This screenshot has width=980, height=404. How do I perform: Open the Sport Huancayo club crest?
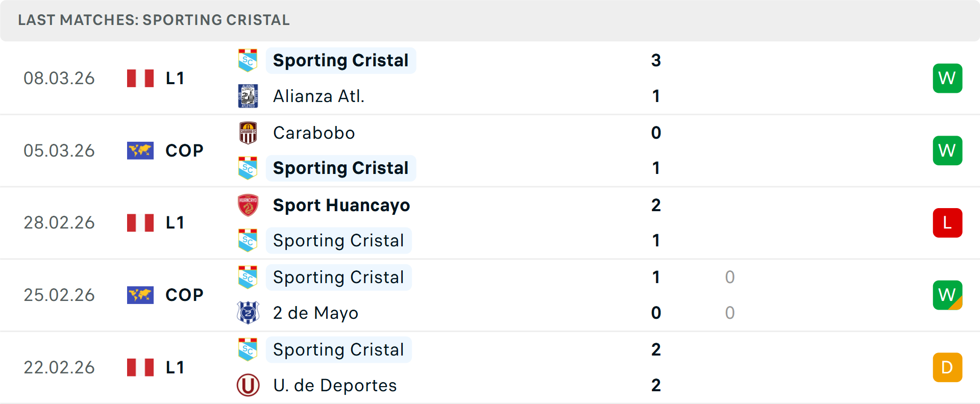(x=248, y=205)
